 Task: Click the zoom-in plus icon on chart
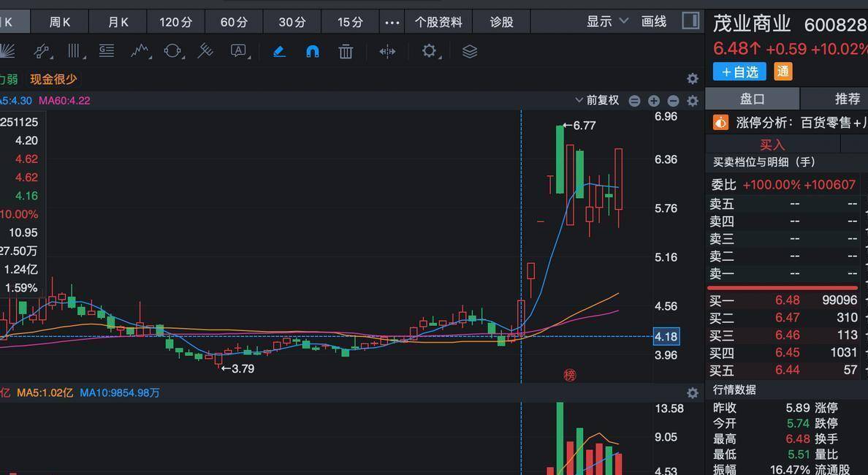coord(652,100)
